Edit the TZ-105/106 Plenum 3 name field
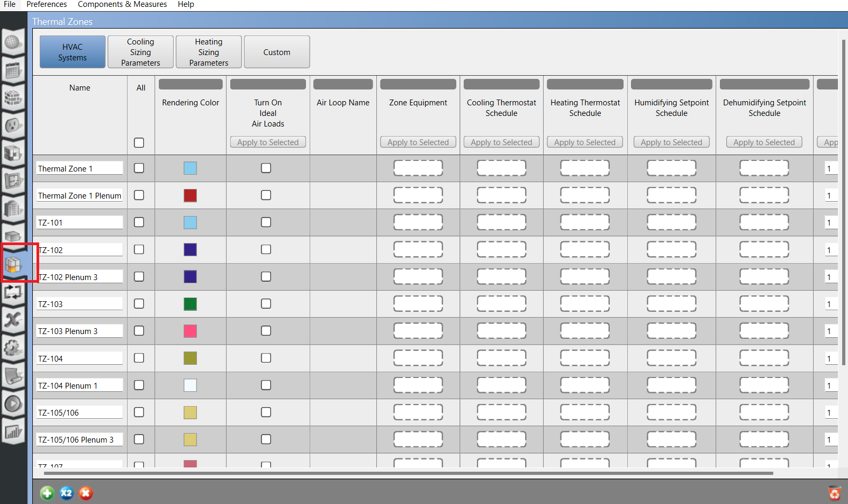Viewport: 848px width, 504px height. 79,439
